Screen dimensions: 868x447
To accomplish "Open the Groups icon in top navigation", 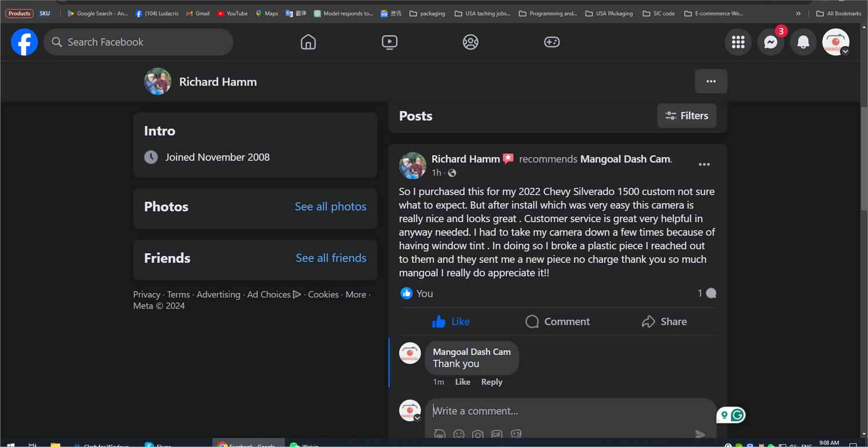I will click(x=470, y=42).
